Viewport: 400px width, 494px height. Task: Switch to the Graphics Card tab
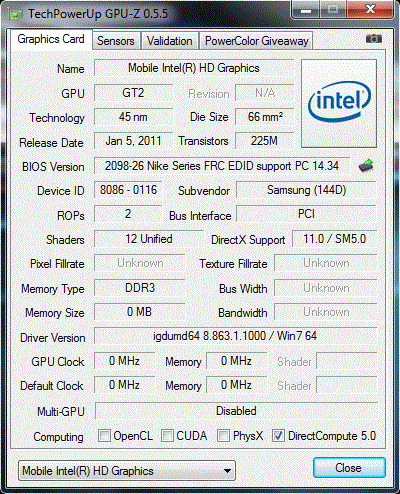(51, 39)
